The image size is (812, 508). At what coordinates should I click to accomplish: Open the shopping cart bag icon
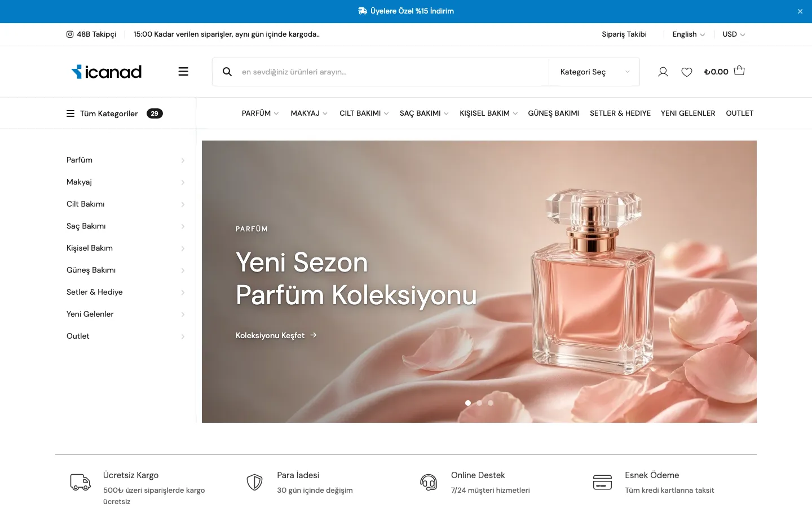[739, 71]
